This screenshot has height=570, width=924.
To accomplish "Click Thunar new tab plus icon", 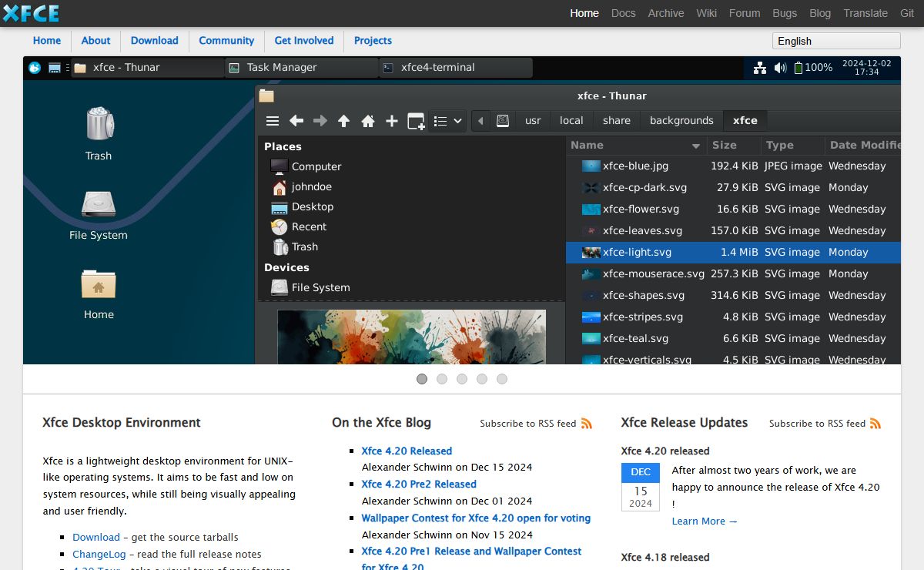I will pyautogui.click(x=392, y=121).
